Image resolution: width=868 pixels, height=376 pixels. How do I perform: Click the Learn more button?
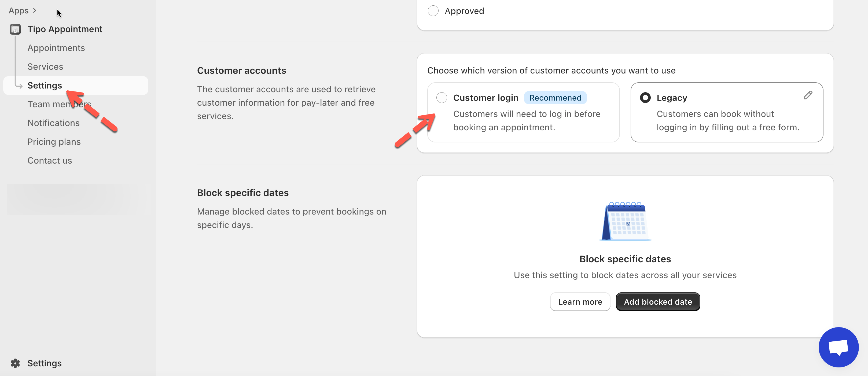coord(580,302)
